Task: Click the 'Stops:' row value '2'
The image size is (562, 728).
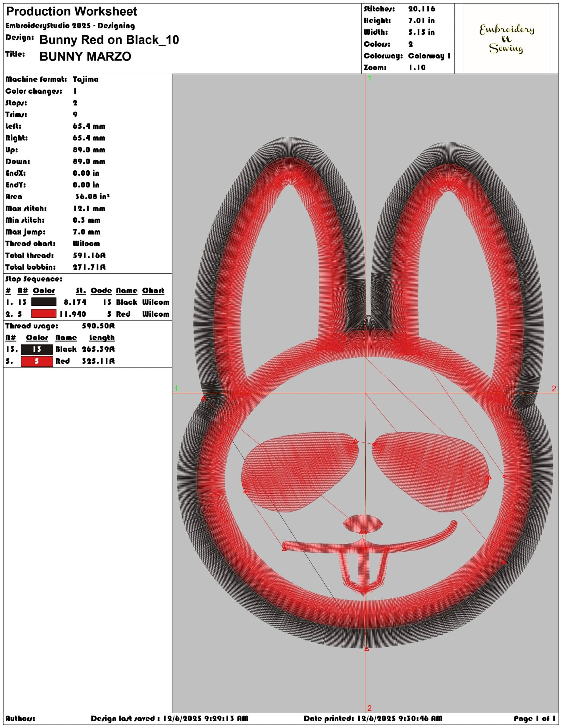Action: [x=75, y=103]
